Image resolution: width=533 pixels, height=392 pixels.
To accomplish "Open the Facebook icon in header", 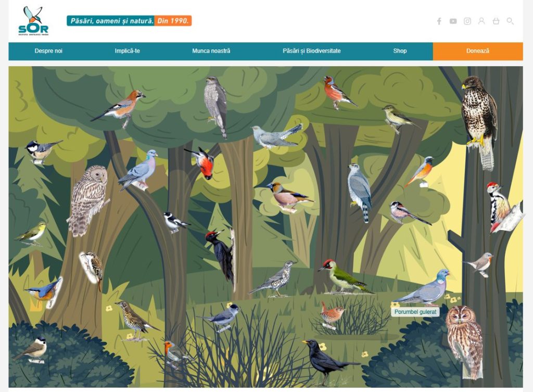I will coord(439,21).
